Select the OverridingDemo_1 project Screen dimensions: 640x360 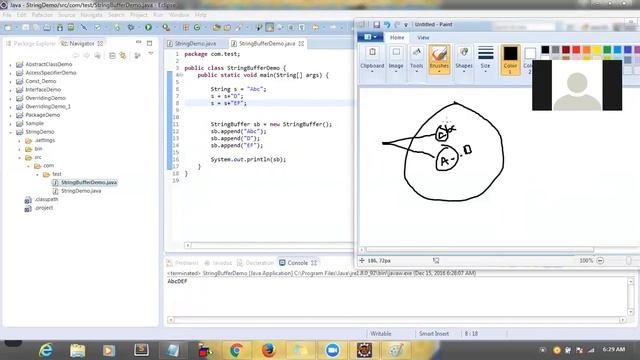[43, 107]
